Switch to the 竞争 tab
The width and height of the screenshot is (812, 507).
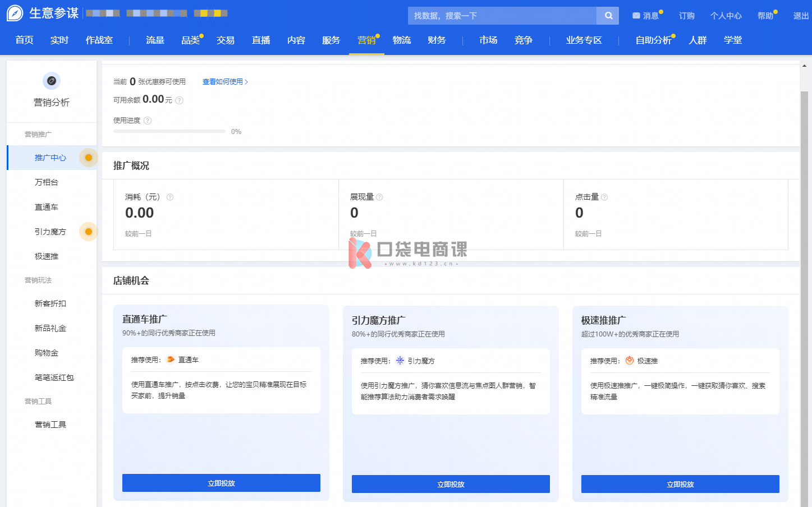tap(524, 40)
